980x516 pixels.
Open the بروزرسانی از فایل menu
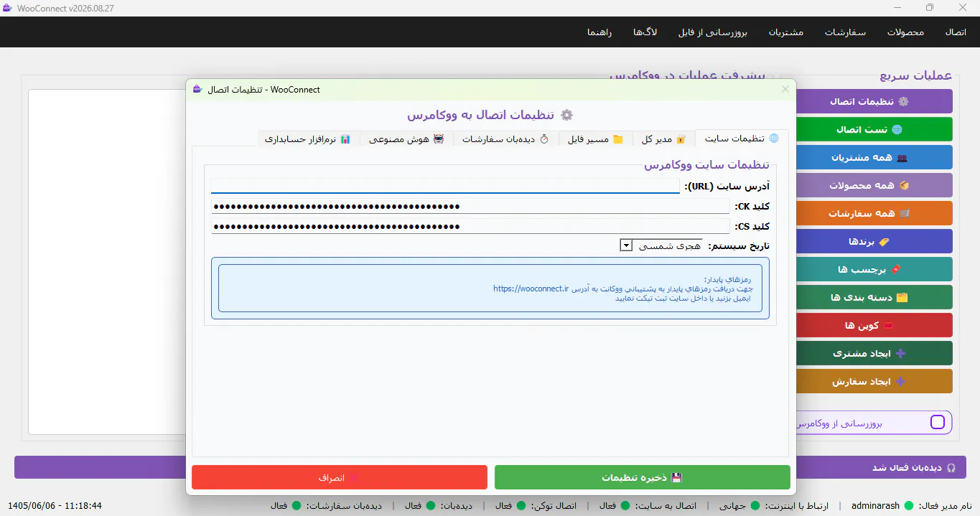pos(713,32)
